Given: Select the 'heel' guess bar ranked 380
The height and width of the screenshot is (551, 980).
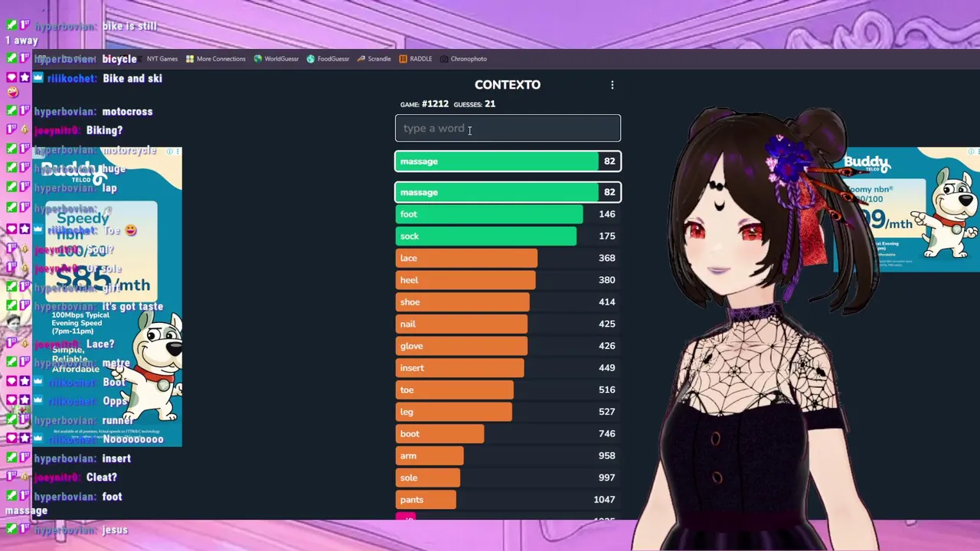Looking at the screenshot, I should [x=508, y=280].
